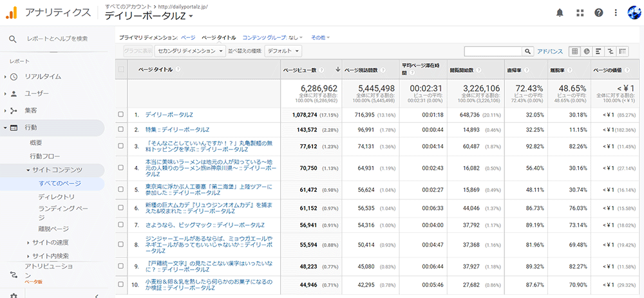Collapse the sidebar with the chevron
Viewport: 644px width, 298px height.
click(96, 295)
